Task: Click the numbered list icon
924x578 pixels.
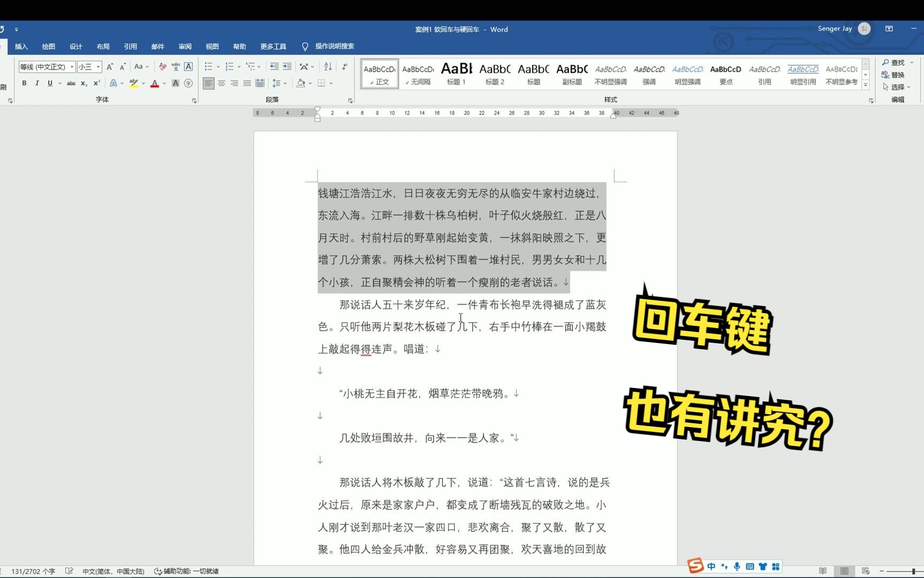Action: coord(229,67)
